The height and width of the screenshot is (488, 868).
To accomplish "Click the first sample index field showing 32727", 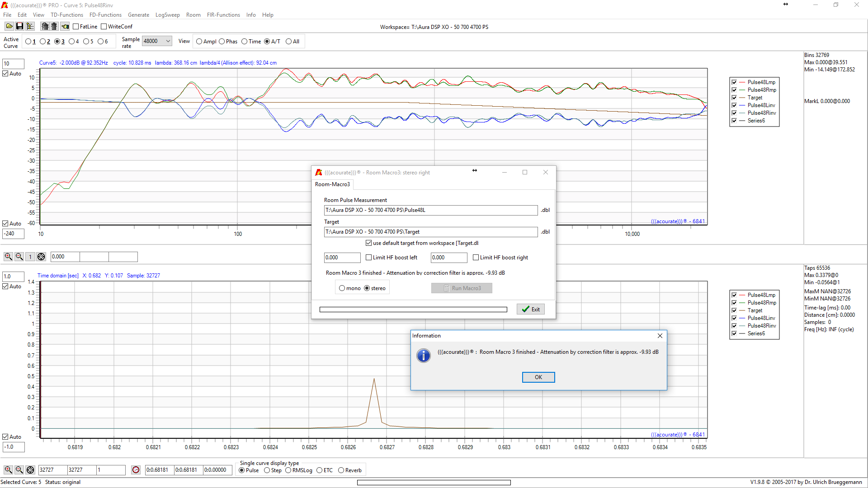I will point(53,470).
